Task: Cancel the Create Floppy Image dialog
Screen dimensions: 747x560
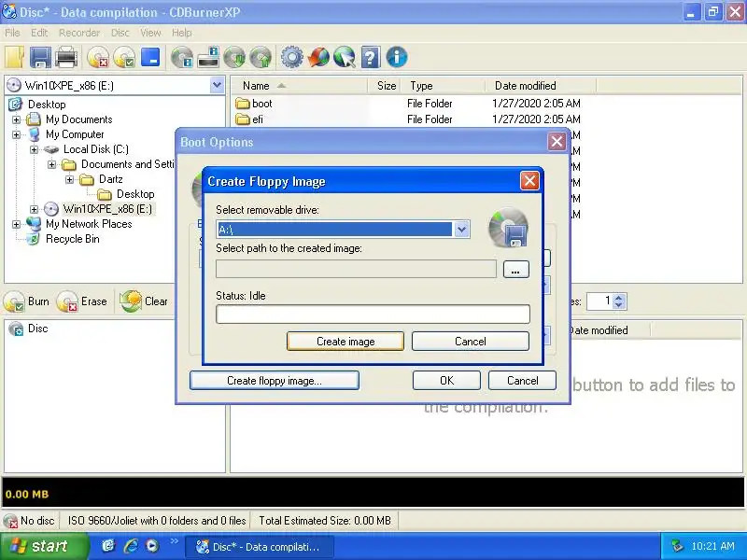Action: coord(471,342)
